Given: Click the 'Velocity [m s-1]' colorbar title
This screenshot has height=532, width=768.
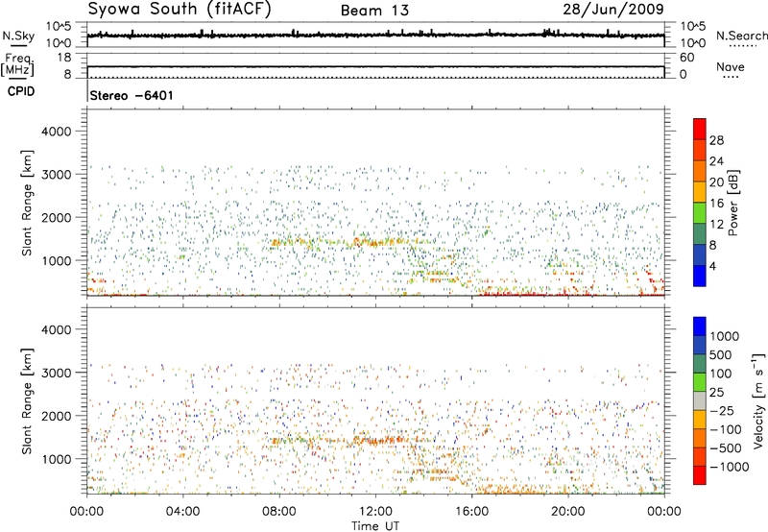Looking at the screenshot, I should click(758, 400).
